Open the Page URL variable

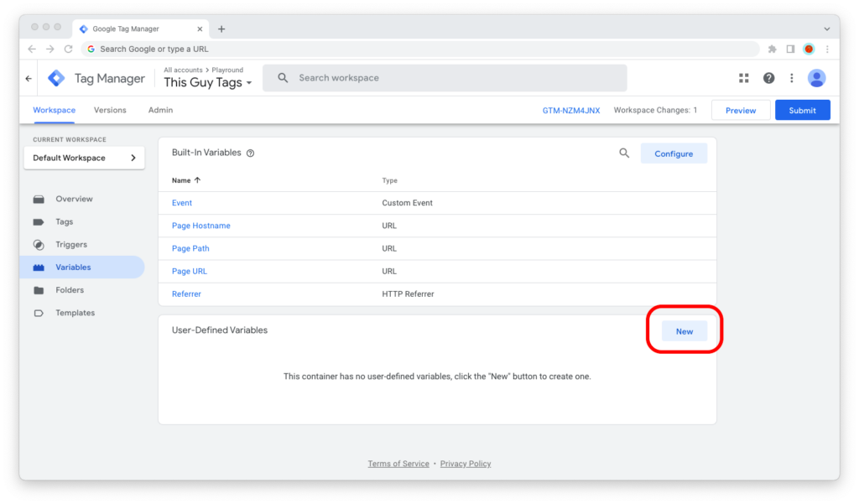190,271
